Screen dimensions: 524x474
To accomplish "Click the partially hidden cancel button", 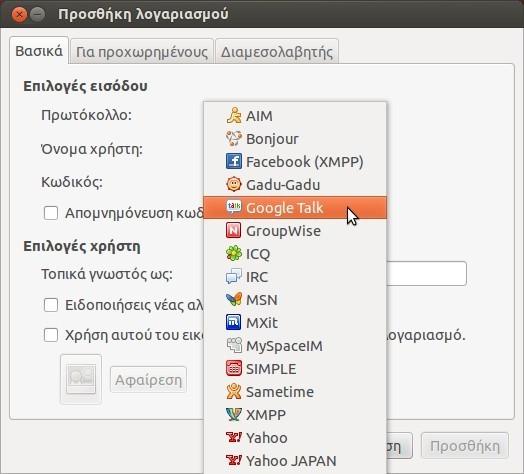I will tap(400, 446).
